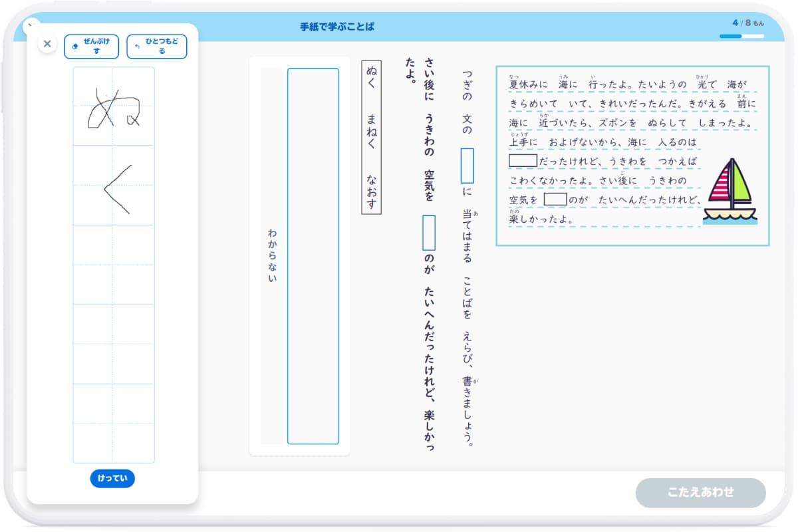This screenshot has width=798, height=532.
Task: Click the small blank box after 空気を in the passage
Action: click(556, 199)
